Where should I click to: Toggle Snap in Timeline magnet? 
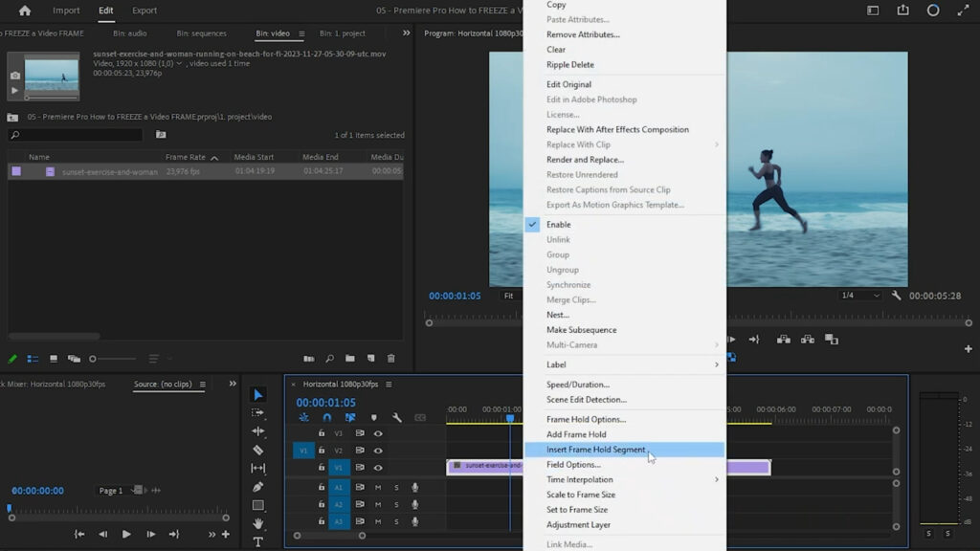point(327,417)
